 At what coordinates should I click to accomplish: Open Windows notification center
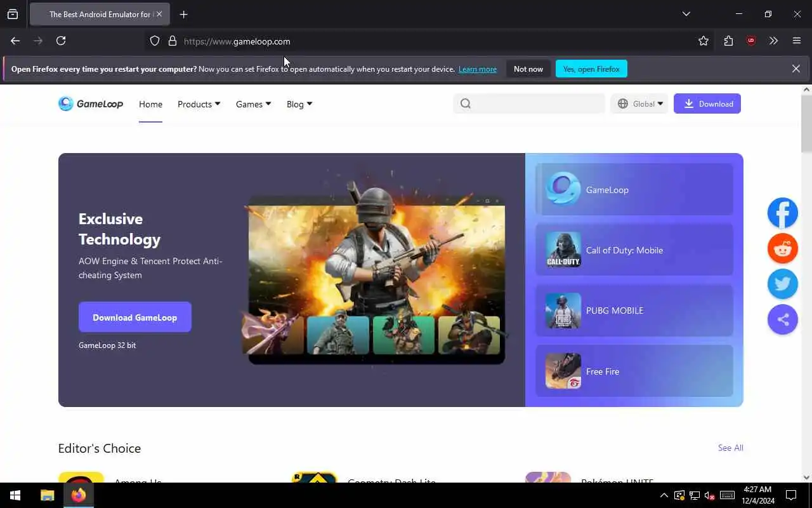[791, 495]
